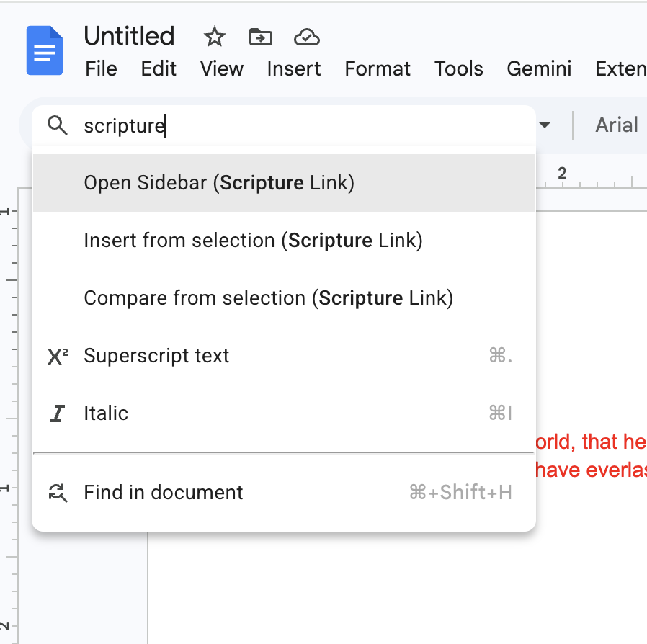This screenshot has height=644, width=647.
Task: Star the Untitled document
Action: (215, 37)
